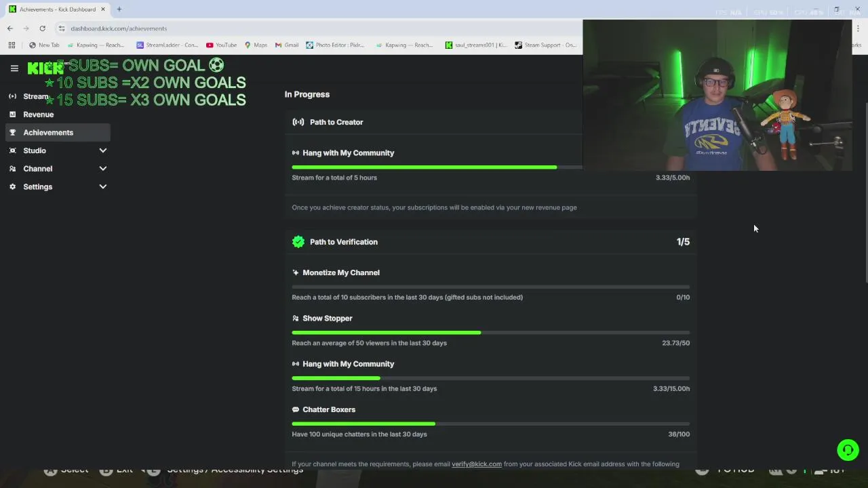Click the Monetize My Channel sparkle icon

296,272
